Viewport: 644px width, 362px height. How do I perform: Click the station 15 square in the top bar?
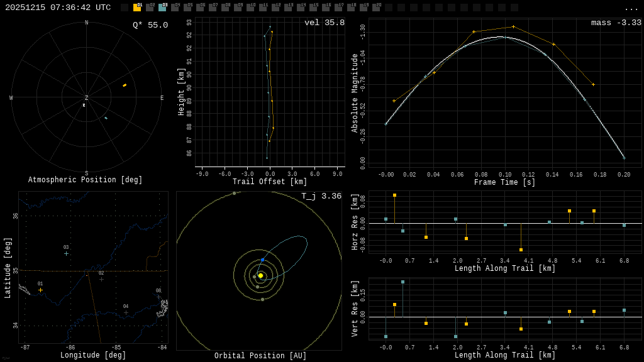(313, 8)
